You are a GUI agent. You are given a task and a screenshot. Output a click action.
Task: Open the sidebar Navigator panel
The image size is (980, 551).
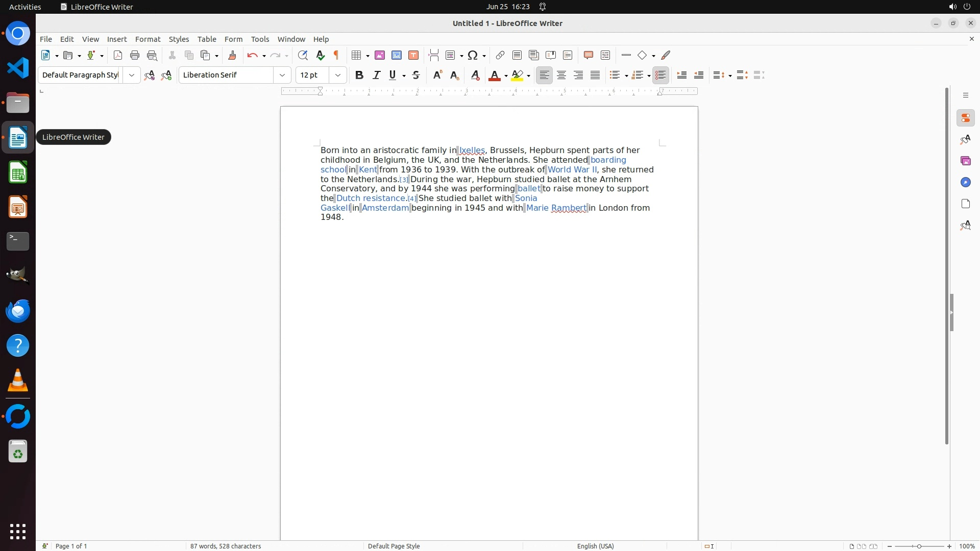point(965,183)
